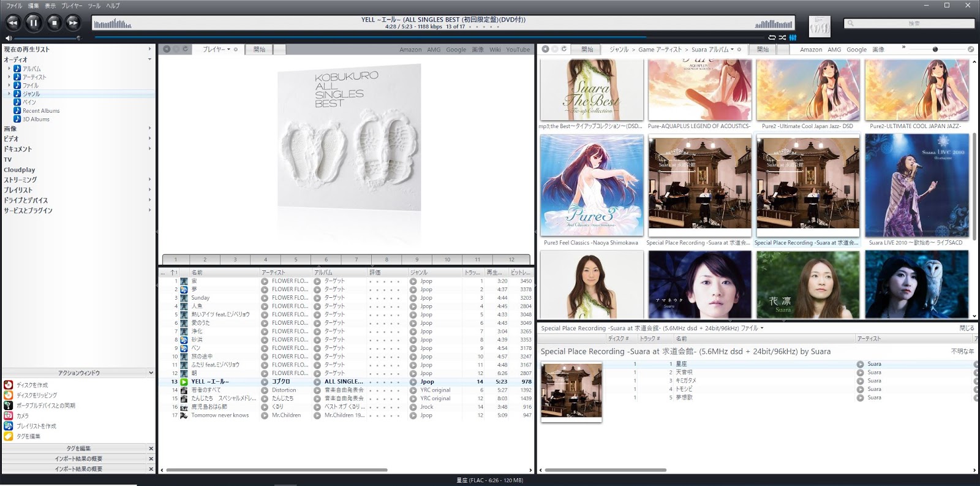Viewport: 980px width, 486px height.
Task: Open the プレイヤー view tab dropdown
Action: coord(229,50)
